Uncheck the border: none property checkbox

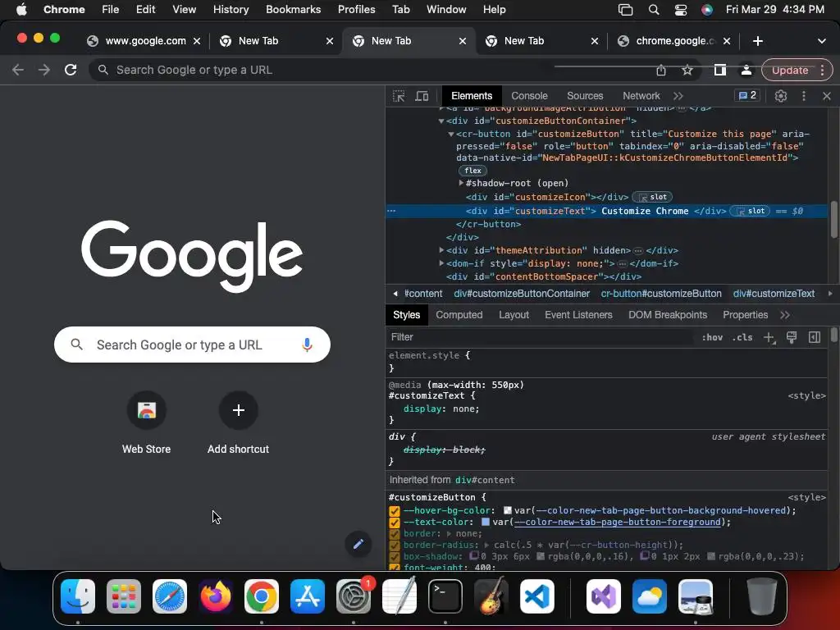point(395,534)
